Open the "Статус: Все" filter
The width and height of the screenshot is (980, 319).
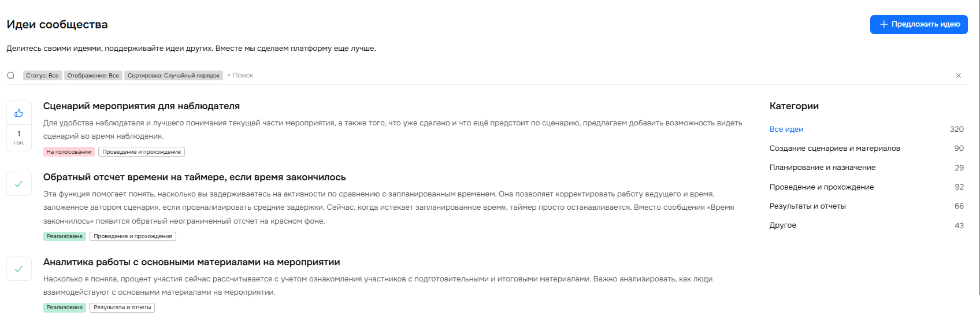click(x=43, y=76)
